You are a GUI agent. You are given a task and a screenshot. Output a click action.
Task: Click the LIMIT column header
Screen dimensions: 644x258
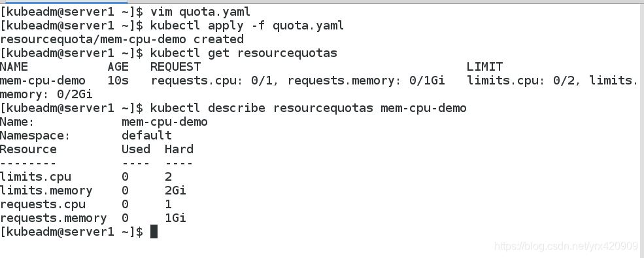484,67
